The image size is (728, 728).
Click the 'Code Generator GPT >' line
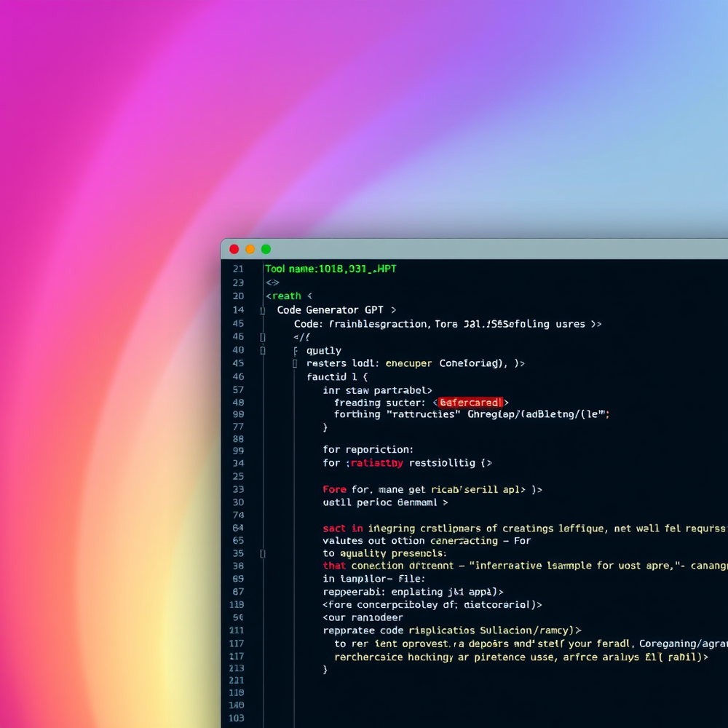click(x=336, y=310)
